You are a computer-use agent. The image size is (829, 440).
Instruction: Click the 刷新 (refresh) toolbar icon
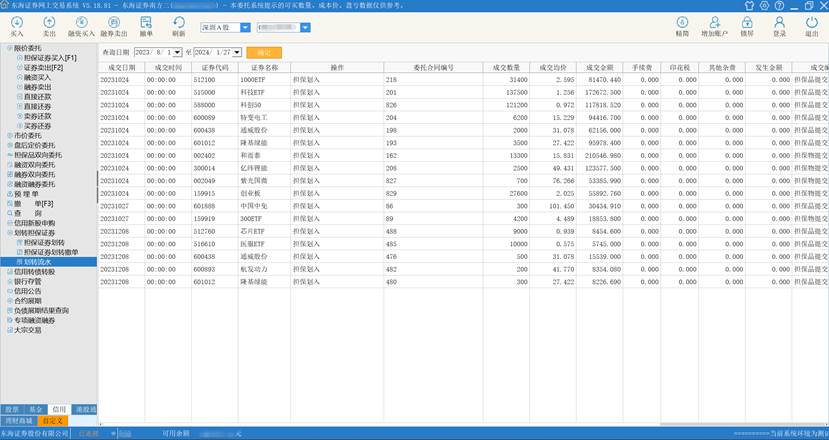pyautogui.click(x=179, y=26)
